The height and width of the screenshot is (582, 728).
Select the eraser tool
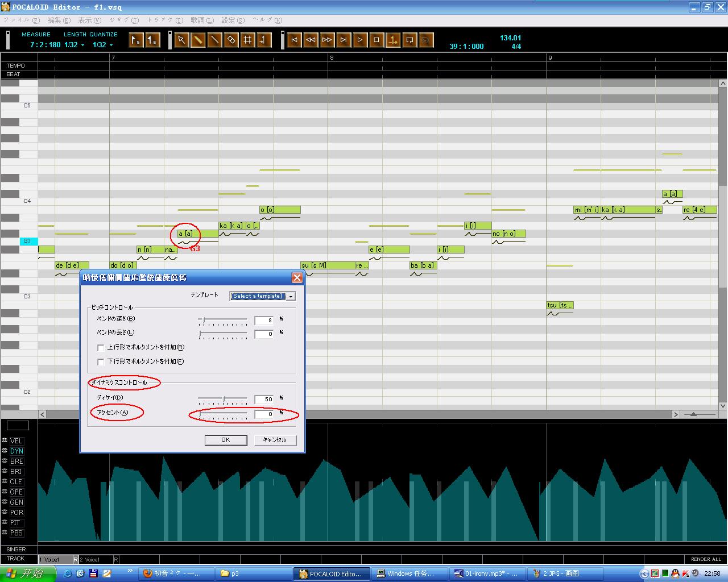231,40
